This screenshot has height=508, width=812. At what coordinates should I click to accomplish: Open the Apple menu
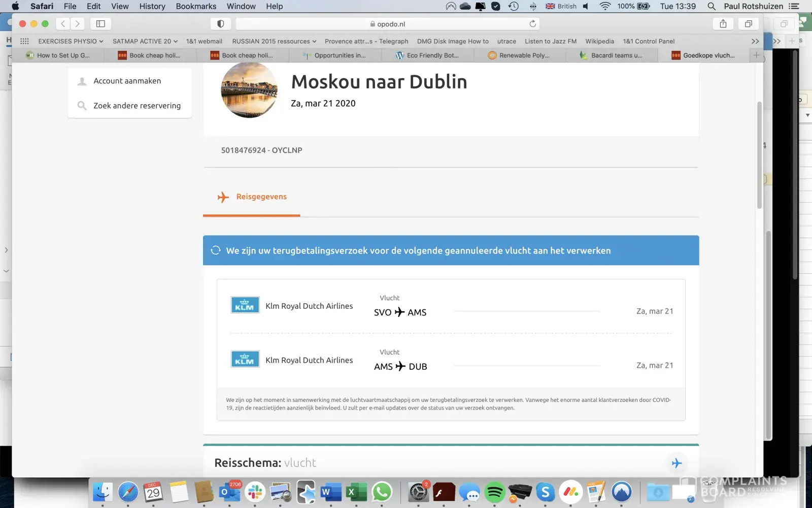point(15,6)
